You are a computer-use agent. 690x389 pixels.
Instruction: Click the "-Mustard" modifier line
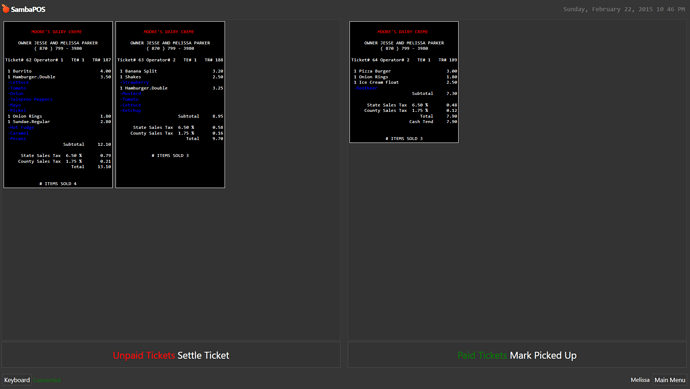(130, 94)
